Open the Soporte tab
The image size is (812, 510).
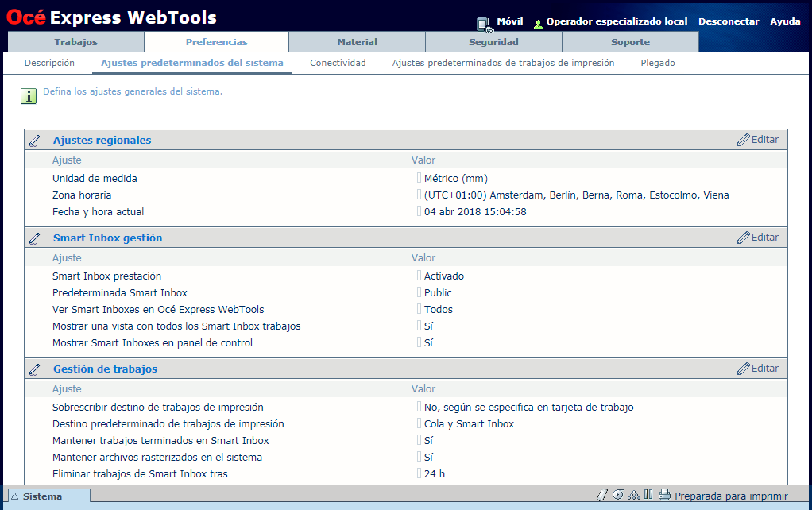(630, 42)
